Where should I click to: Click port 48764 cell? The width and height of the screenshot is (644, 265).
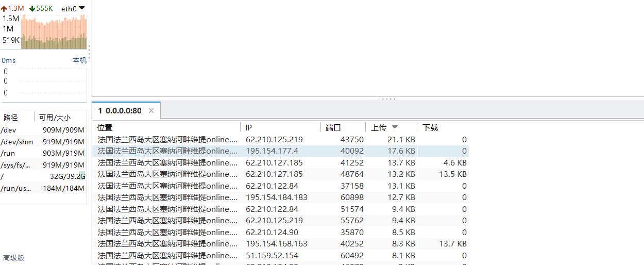352,174
